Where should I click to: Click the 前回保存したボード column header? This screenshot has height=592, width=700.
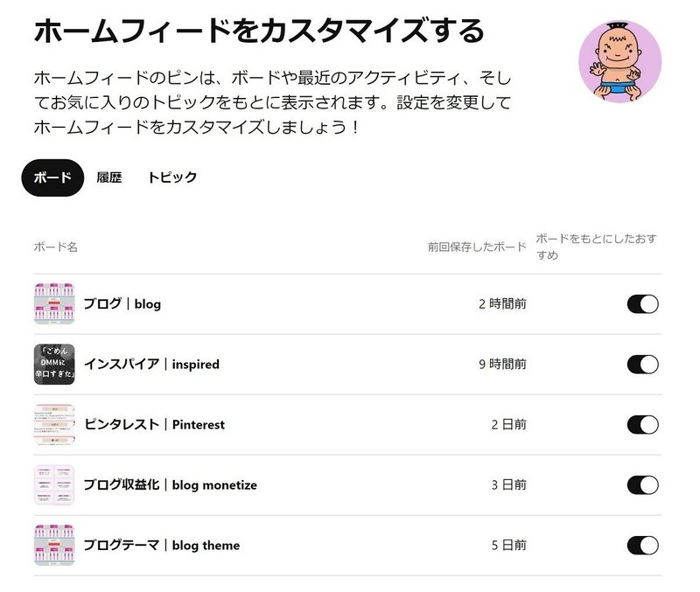click(477, 247)
